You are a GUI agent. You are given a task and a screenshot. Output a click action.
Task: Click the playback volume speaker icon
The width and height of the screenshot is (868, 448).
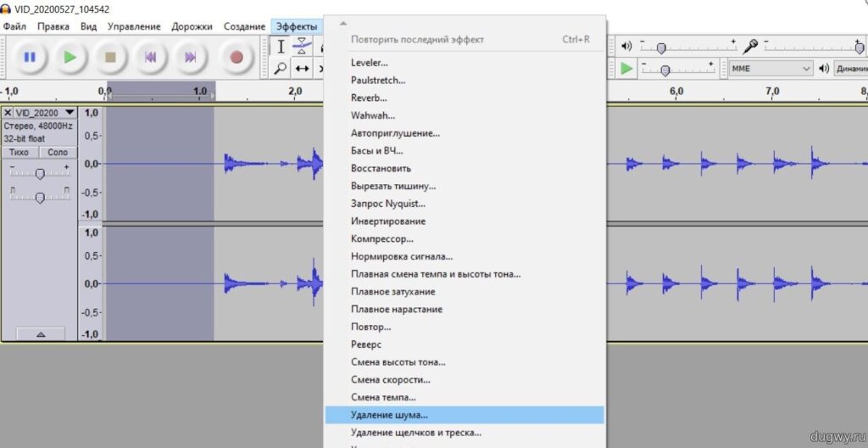click(626, 47)
